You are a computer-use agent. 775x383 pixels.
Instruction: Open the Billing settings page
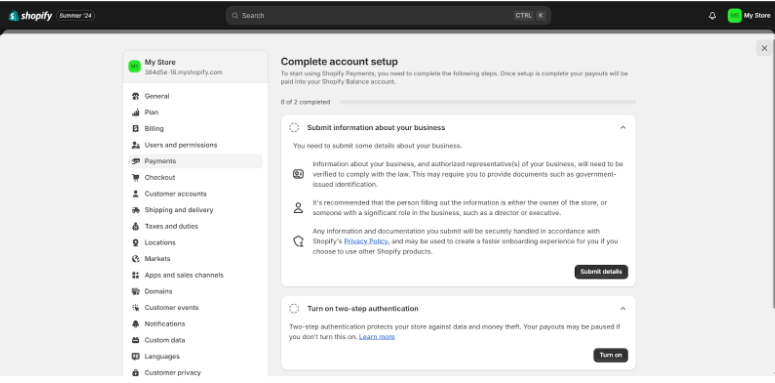coord(196,128)
